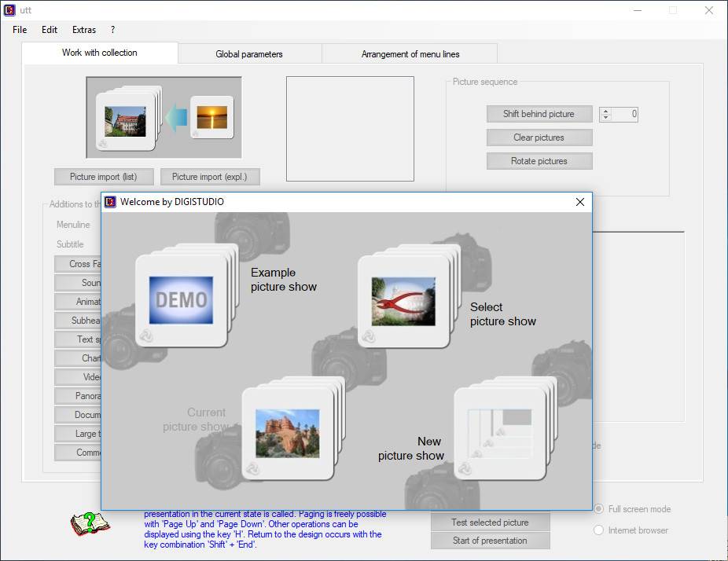
Task: Click the utt application icon in title bar
Action: 9,10
